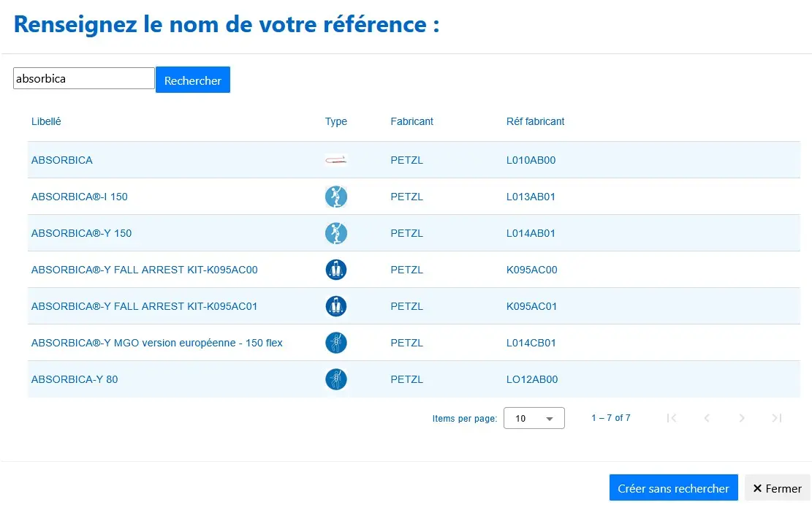The height and width of the screenshot is (505, 812).
Task: Sort results by the Réf fabricant column
Action: (535, 121)
